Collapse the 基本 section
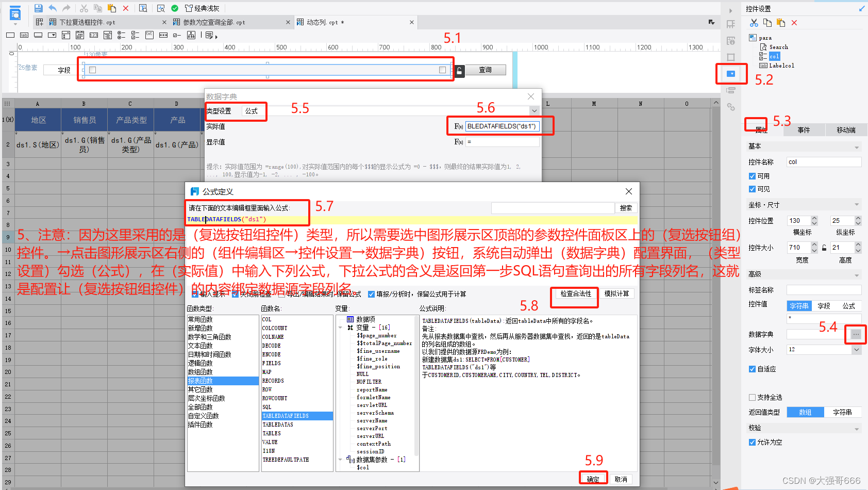Image resolution: width=868 pixels, height=490 pixels. (x=857, y=147)
